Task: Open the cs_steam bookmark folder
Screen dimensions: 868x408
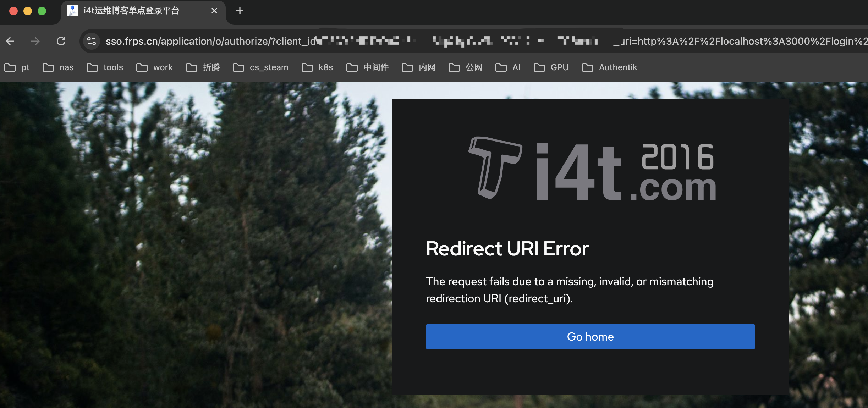Action: (x=261, y=67)
